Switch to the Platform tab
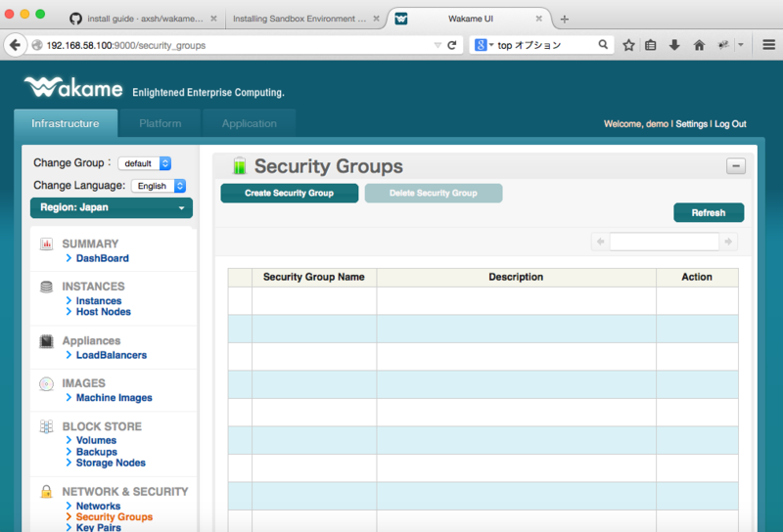Image resolution: width=783 pixels, height=532 pixels. [161, 123]
